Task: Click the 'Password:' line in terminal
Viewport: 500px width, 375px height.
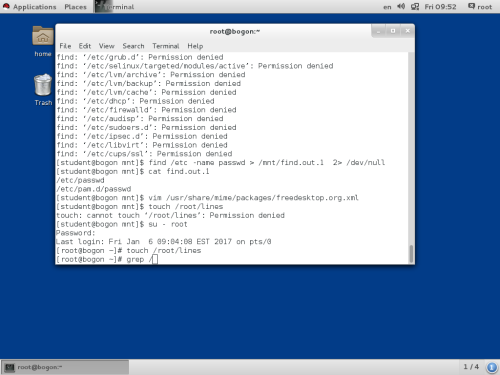Action: tap(76, 233)
